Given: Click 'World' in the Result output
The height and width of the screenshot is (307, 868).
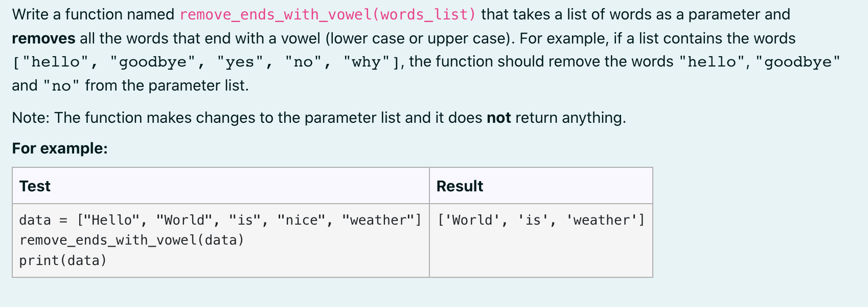Looking at the screenshot, I should [x=472, y=220].
